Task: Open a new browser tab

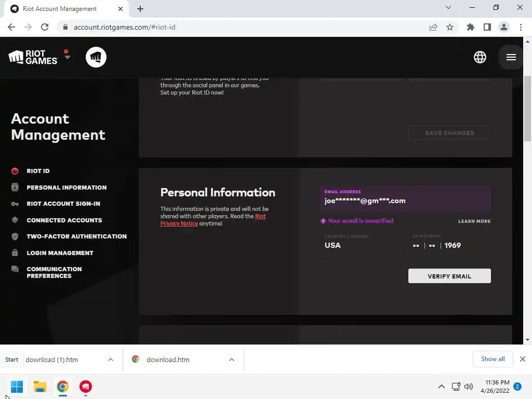Action: (140, 9)
